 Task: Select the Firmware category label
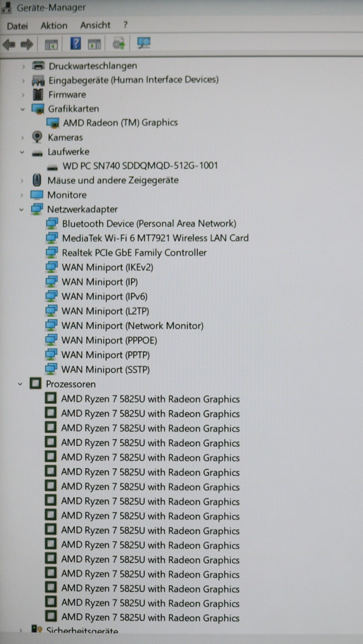67,95
